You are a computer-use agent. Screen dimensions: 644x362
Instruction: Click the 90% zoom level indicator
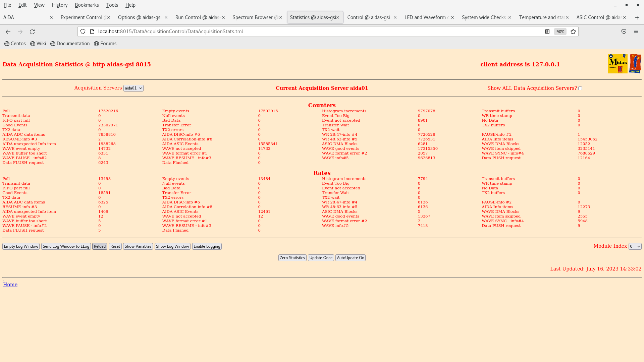pyautogui.click(x=560, y=32)
